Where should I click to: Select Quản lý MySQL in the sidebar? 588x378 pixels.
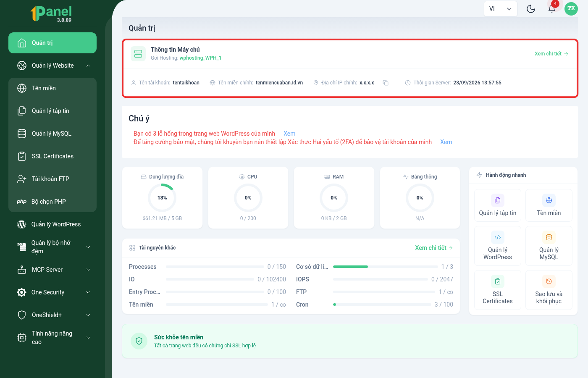pyautogui.click(x=52, y=134)
